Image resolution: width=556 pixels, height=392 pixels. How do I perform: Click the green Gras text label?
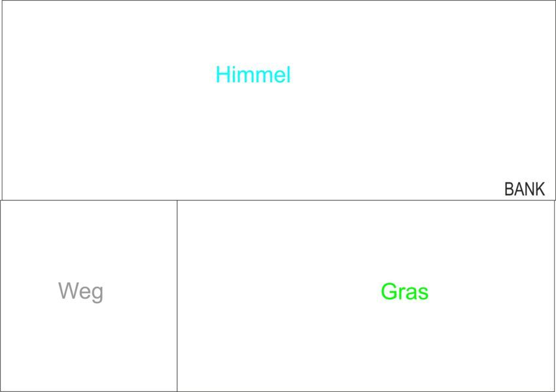[x=404, y=291]
